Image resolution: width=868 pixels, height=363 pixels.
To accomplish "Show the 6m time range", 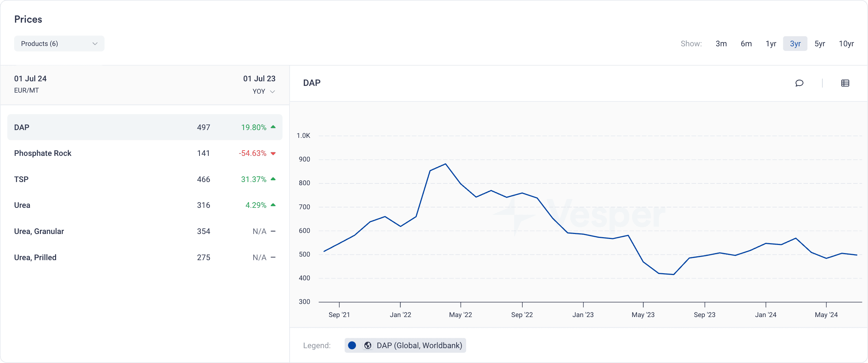I will click(746, 43).
